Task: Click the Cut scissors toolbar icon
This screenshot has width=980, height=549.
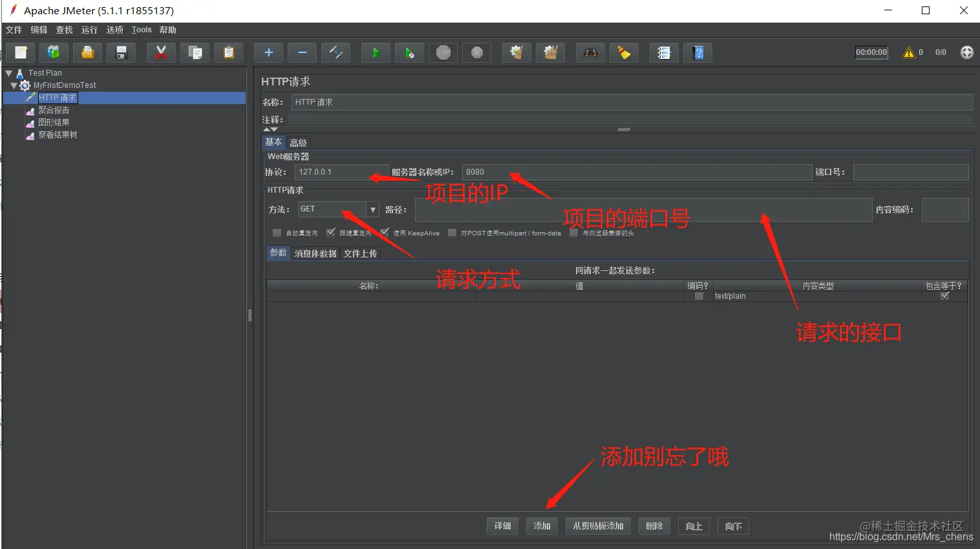Action: (x=161, y=53)
